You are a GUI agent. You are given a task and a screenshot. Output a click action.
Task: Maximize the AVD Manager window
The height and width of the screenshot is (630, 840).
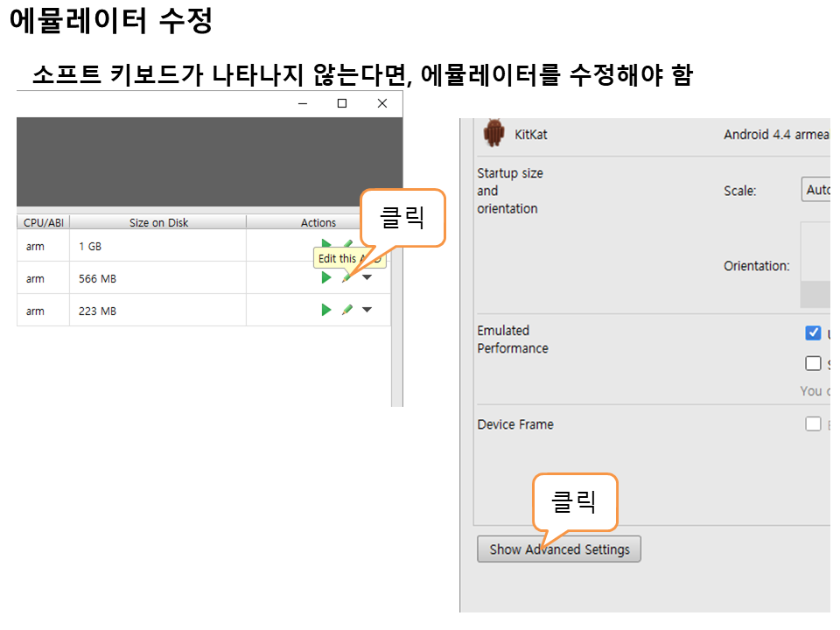(x=342, y=103)
